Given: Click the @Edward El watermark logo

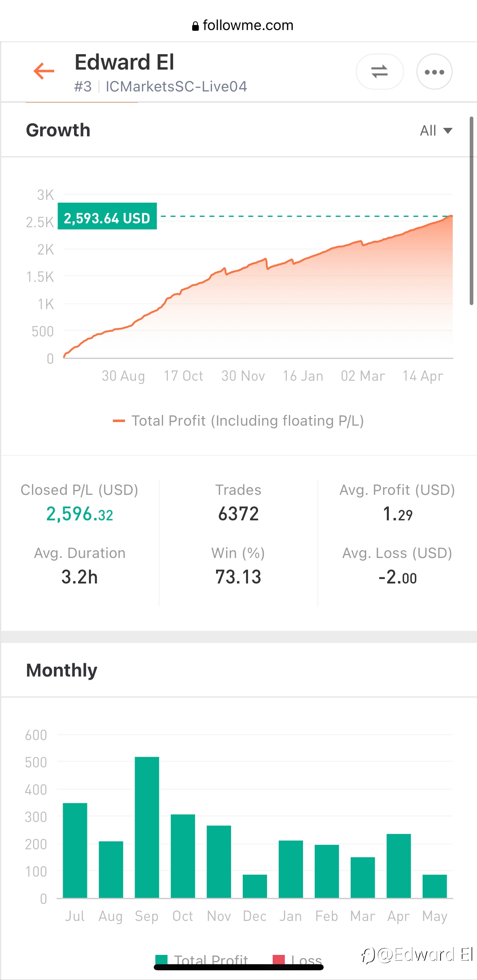Looking at the screenshot, I should (417, 955).
